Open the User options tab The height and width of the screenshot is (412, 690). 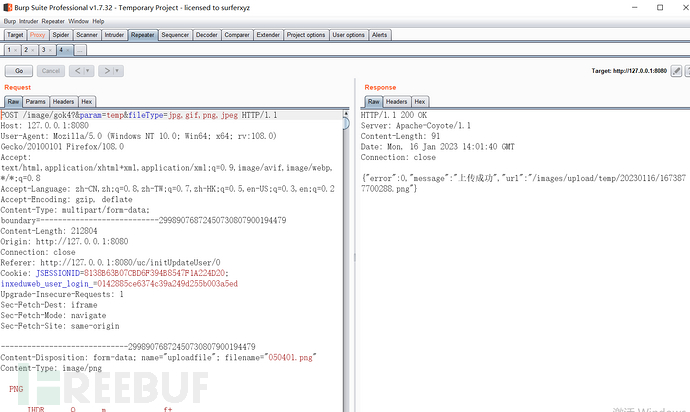348,35
